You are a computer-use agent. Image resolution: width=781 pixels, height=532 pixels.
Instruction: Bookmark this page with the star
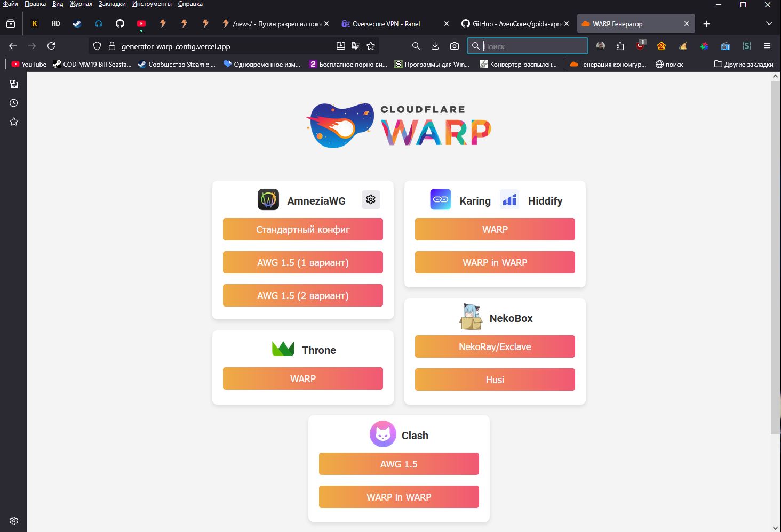(x=371, y=46)
